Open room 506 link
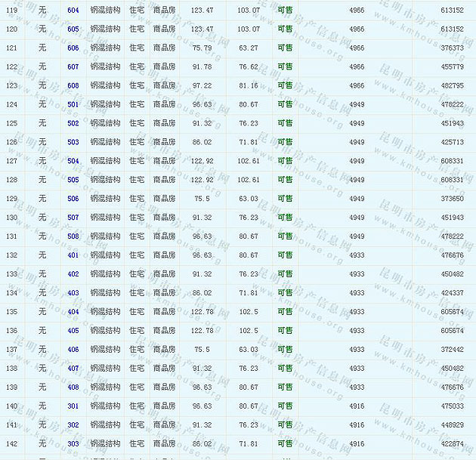 [x=73, y=199]
